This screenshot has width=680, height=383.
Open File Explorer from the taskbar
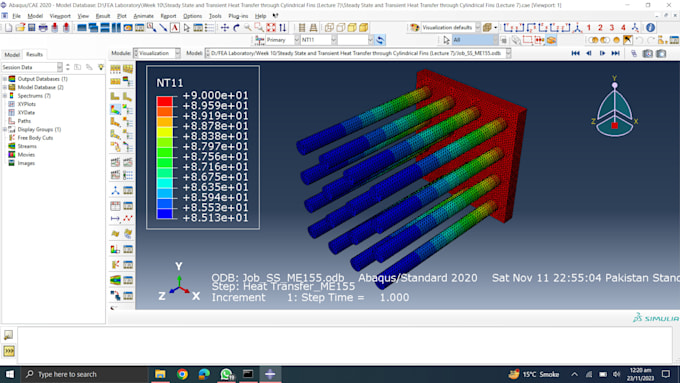(x=160, y=374)
